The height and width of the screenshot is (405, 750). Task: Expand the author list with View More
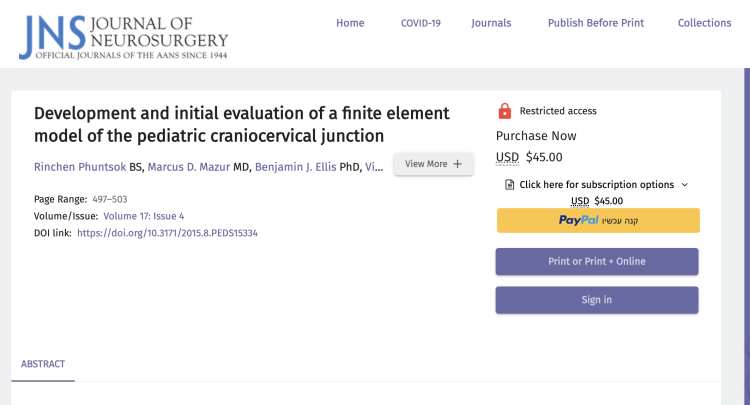pyautogui.click(x=432, y=164)
